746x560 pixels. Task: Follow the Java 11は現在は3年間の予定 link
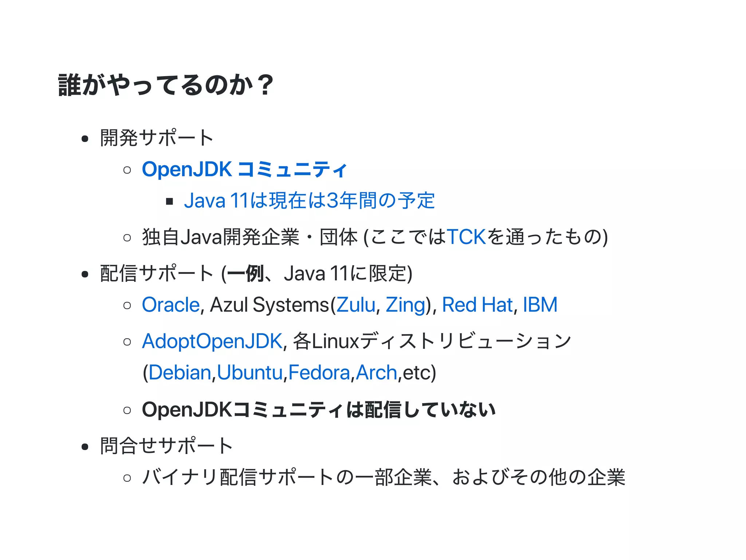point(310,201)
